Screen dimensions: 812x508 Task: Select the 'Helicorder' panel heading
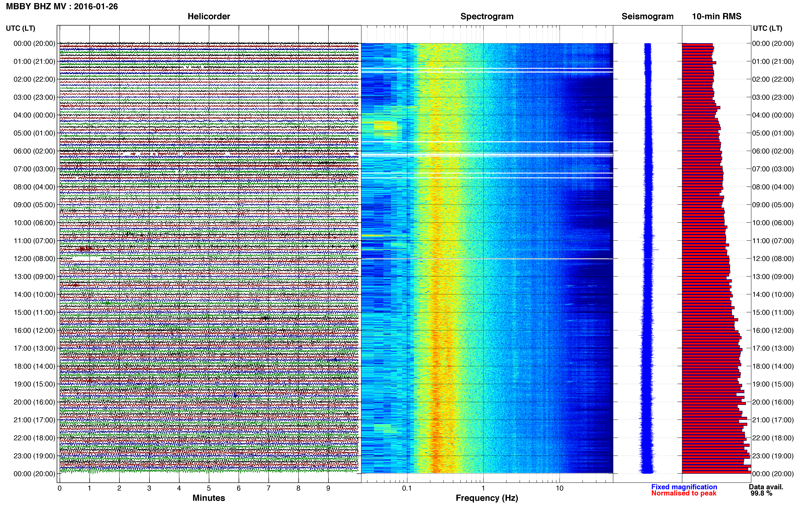(x=209, y=16)
